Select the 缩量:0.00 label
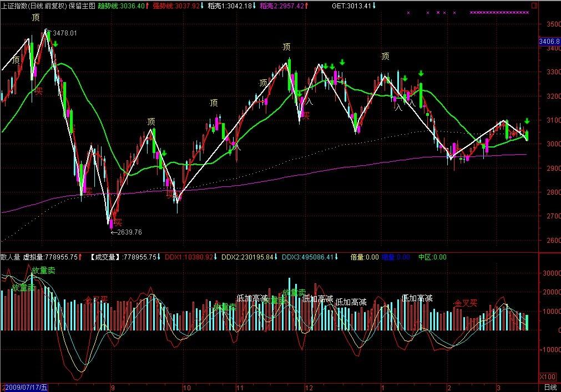561x392 pixels. tap(396, 257)
